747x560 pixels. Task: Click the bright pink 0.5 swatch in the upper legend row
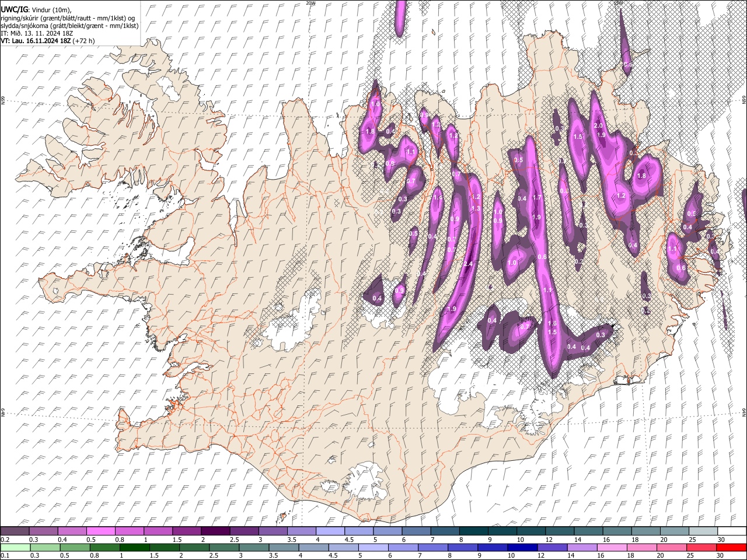tap(100, 531)
